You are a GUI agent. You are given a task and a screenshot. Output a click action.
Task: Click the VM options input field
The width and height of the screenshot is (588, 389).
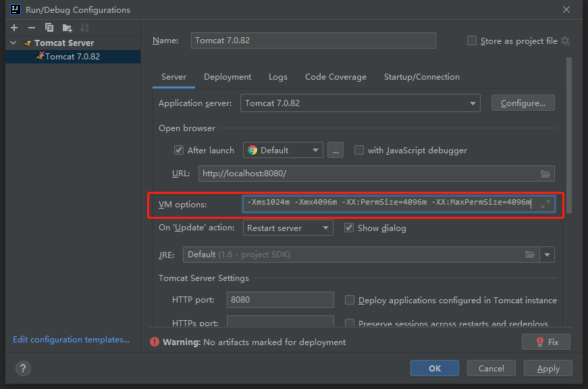[x=398, y=204]
